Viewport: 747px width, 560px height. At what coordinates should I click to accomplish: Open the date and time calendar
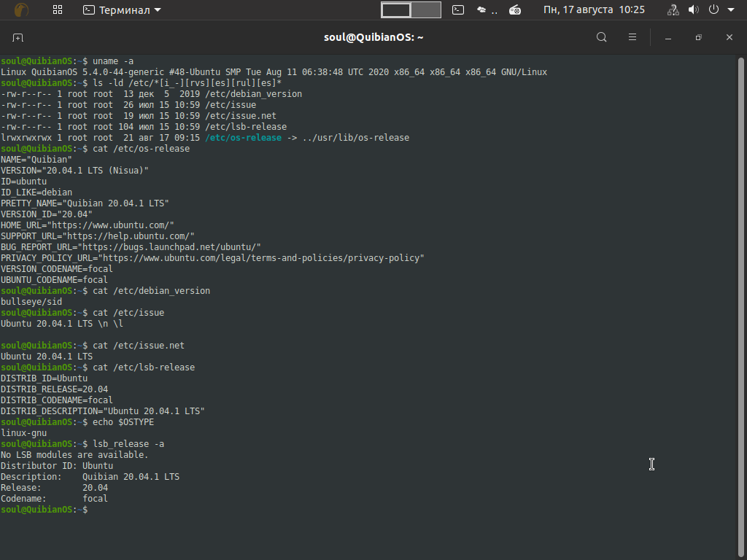[x=594, y=10]
